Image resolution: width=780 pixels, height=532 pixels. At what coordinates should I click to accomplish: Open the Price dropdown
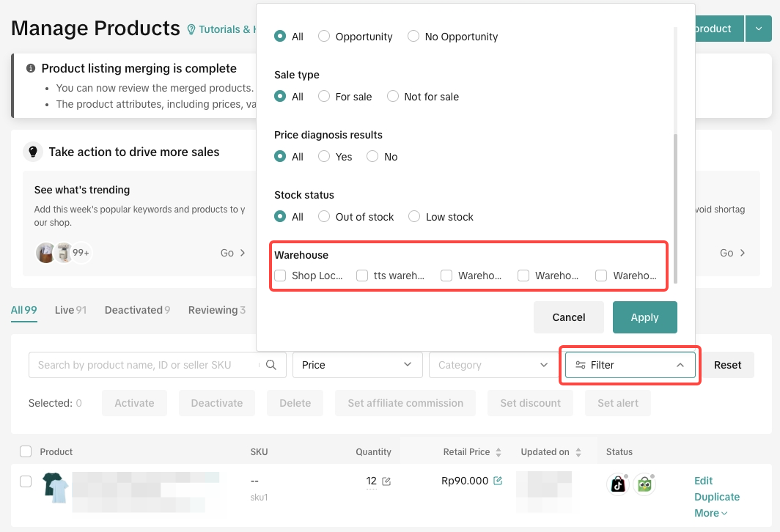[x=357, y=365]
